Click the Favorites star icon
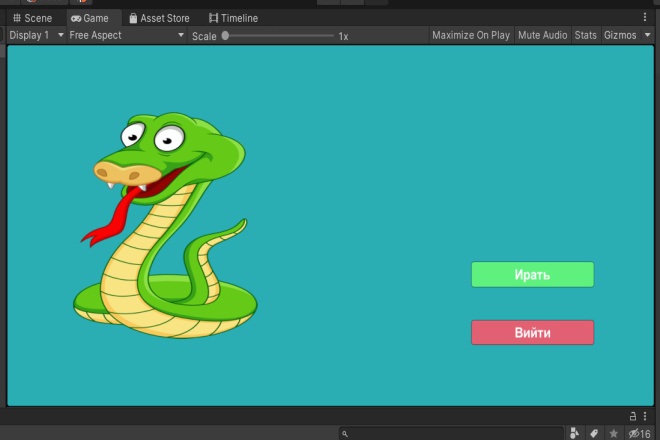 pyautogui.click(x=614, y=433)
